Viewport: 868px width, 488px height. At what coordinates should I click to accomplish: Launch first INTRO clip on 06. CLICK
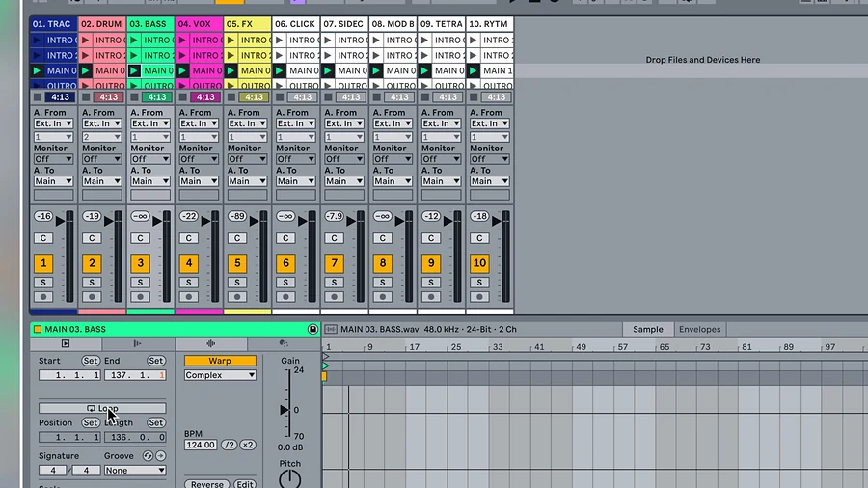pyautogui.click(x=279, y=41)
